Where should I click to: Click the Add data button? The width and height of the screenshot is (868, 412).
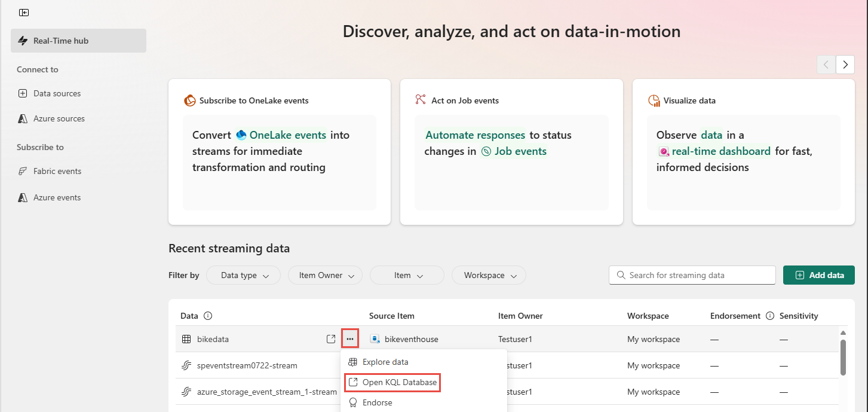tap(818, 275)
